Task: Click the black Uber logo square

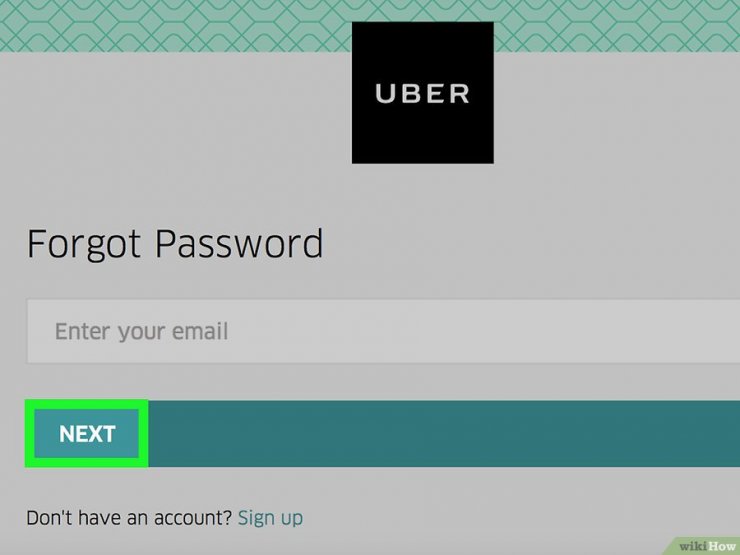Action: point(422,92)
